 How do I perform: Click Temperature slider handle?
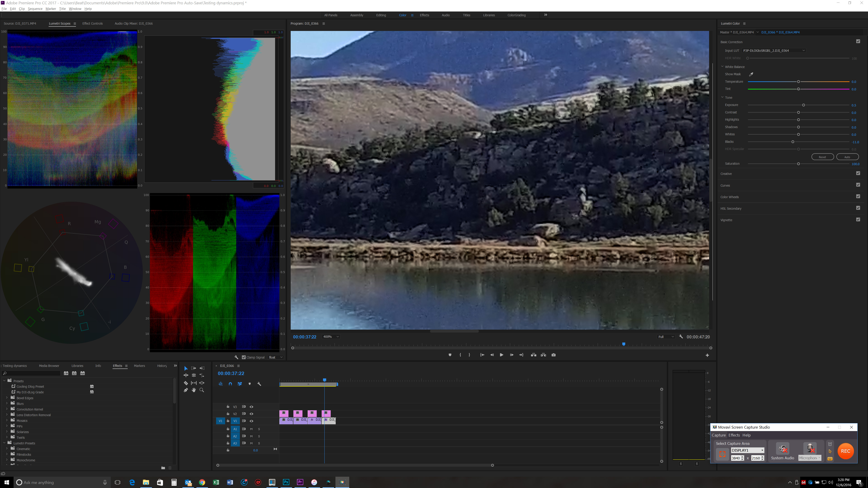(x=798, y=82)
